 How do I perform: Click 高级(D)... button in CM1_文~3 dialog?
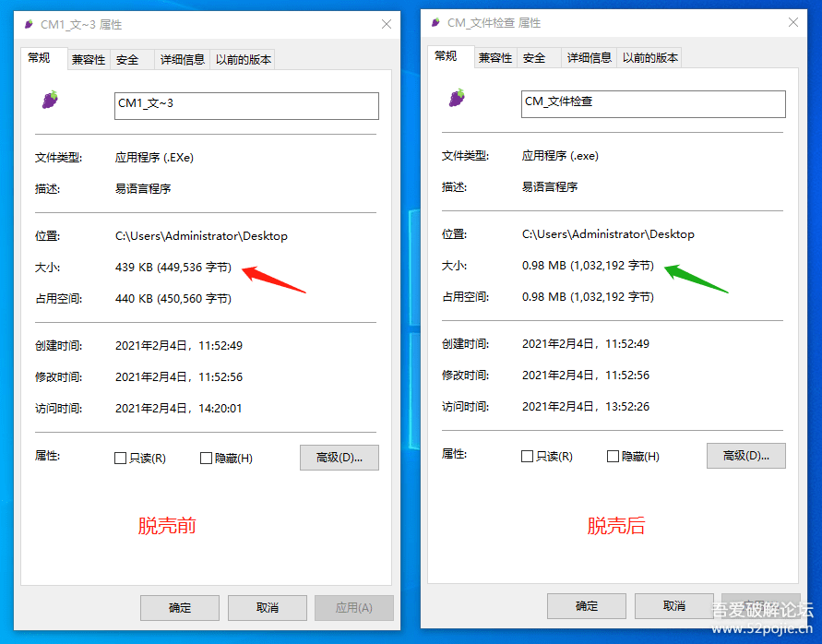click(x=339, y=458)
